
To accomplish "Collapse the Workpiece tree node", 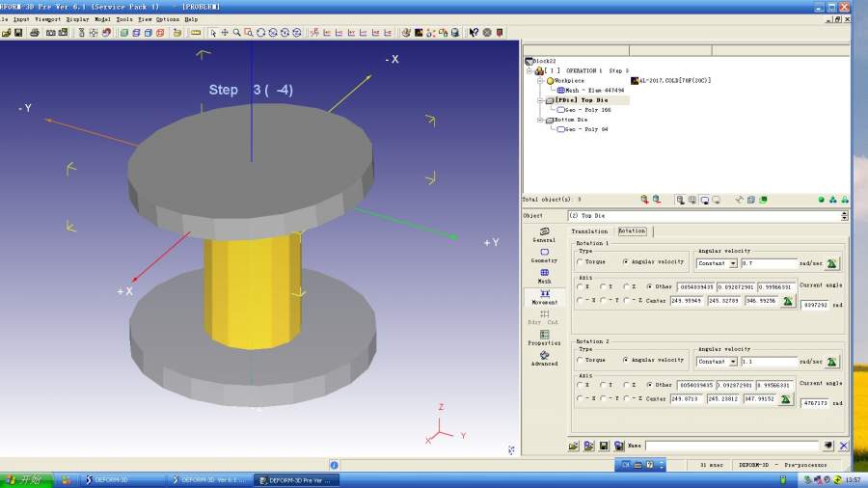I will (540, 81).
